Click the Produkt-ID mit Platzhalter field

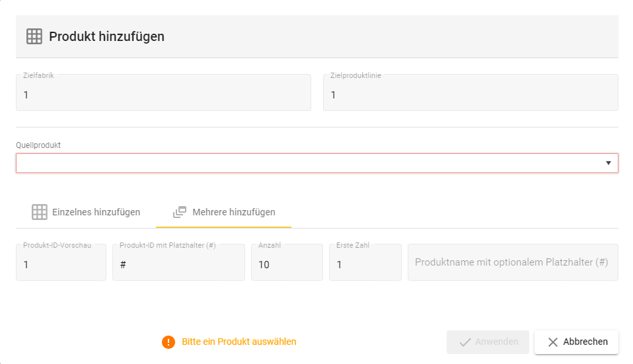178,264
